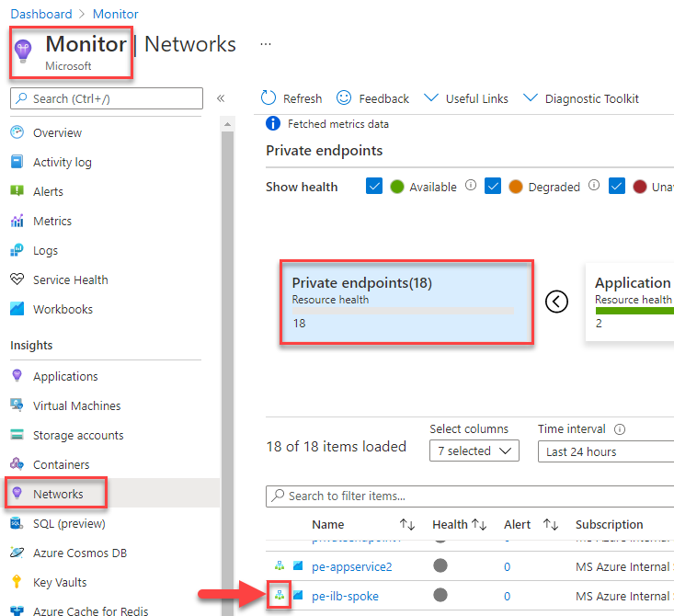Open the Select columns 7 selected dropdown
Viewport: 674px width, 616px height.
tap(474, 451)
